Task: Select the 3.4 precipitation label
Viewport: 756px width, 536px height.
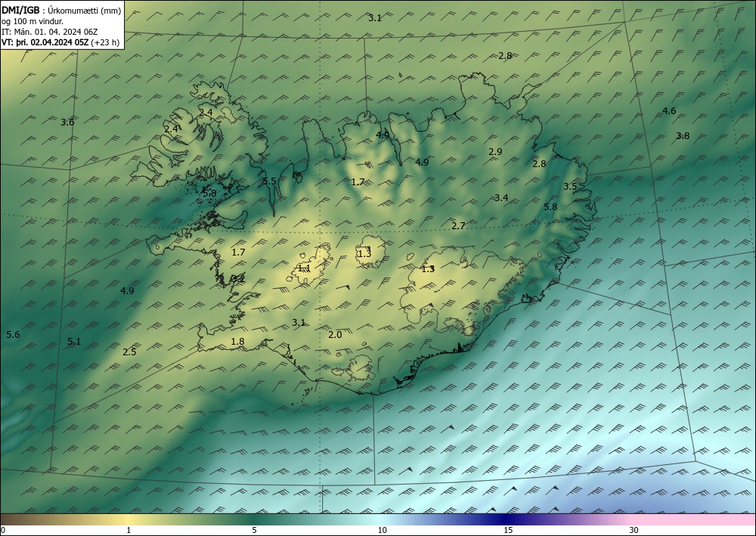Action: (x=501, y=197)
